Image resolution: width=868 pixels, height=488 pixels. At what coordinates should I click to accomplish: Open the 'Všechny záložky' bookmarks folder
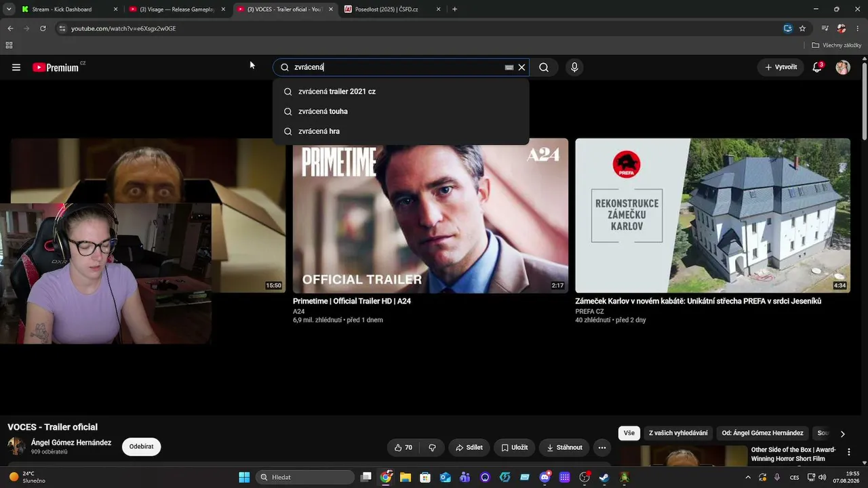point(837,45)
